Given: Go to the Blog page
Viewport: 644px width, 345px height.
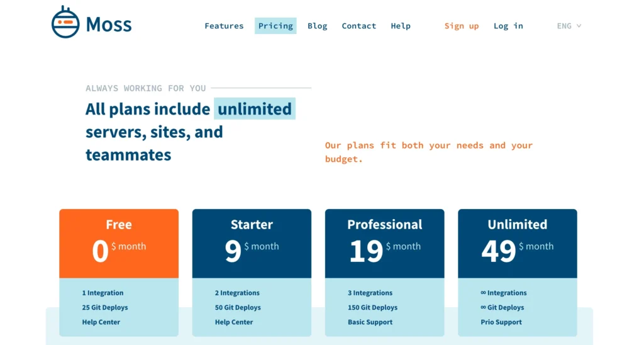Looking at the screenshot, I should pyautogui.click(x=317, y=26).
